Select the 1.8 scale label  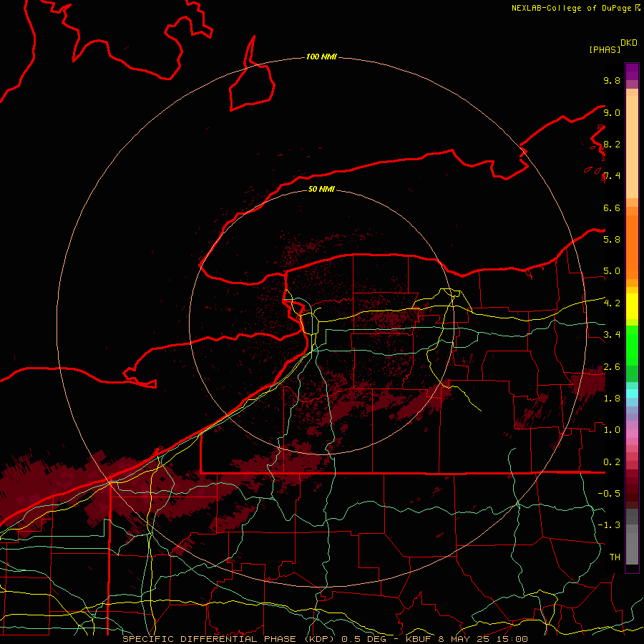coord(612,398)
